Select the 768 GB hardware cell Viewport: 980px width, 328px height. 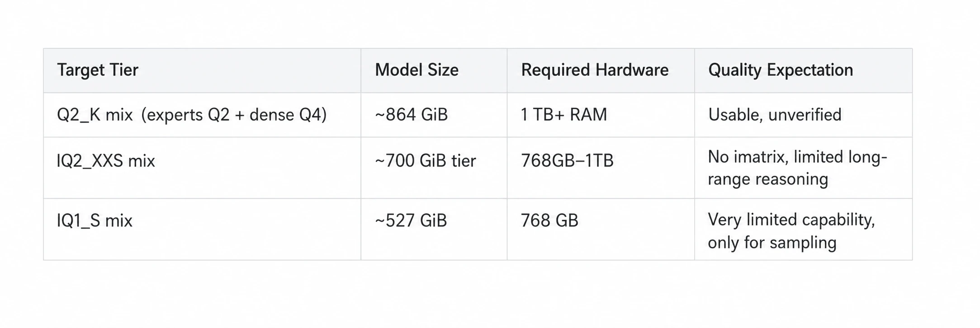(x=601, y=229)
